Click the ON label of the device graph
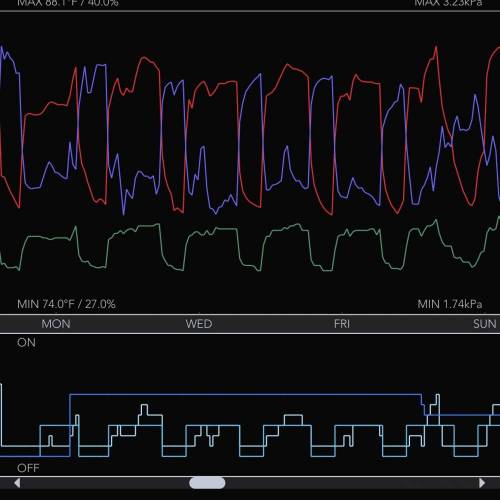This screenshot has height=500, width=500. [x=26, y=342]
